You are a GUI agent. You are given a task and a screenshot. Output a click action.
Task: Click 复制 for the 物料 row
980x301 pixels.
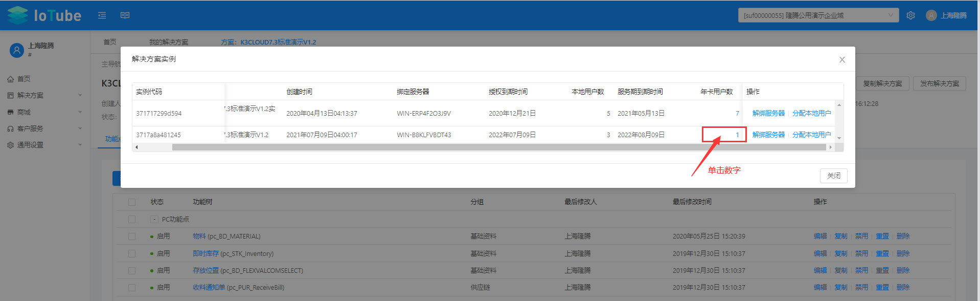[x=841, y=236]
